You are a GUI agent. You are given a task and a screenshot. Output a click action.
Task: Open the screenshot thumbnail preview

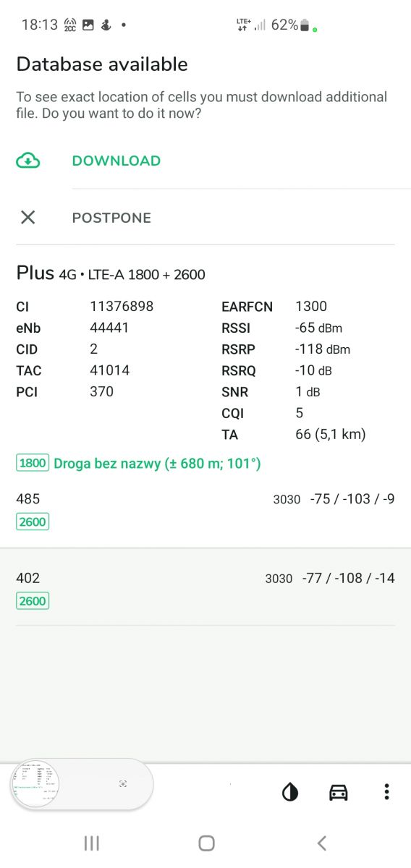pyautogui.click(x=35, y=784)
